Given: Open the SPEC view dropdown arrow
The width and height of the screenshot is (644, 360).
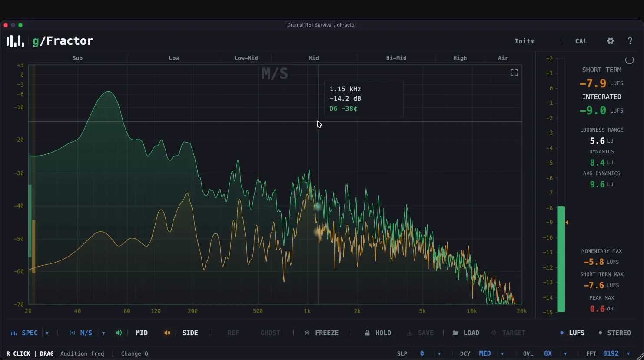Looking at the screenshot, I should pos(47,333).
